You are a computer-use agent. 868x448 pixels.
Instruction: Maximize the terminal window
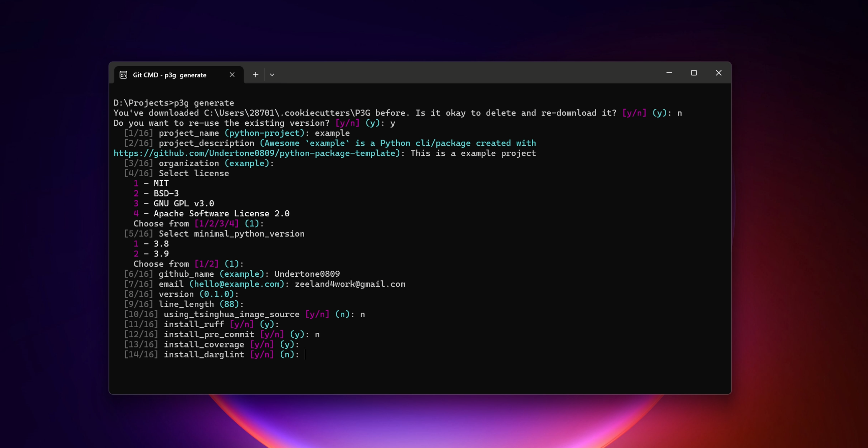pyautogui.click(x=694, y=72)
